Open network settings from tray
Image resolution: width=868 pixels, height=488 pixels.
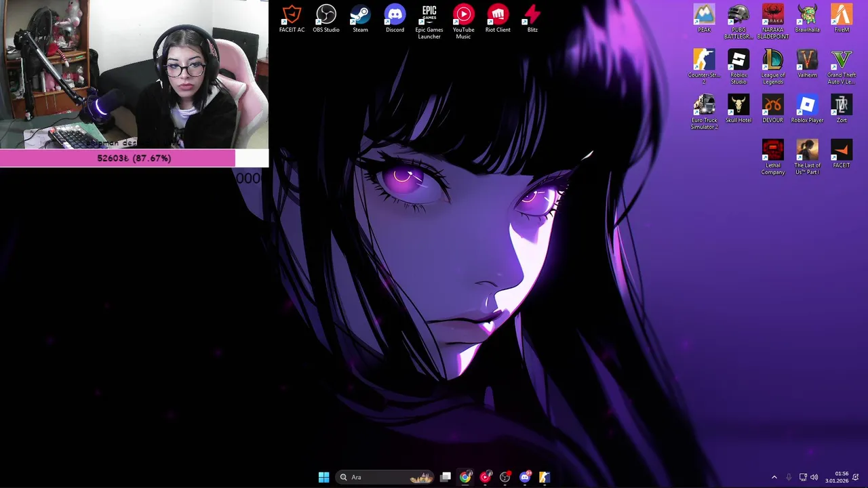[x=803, y=477]
